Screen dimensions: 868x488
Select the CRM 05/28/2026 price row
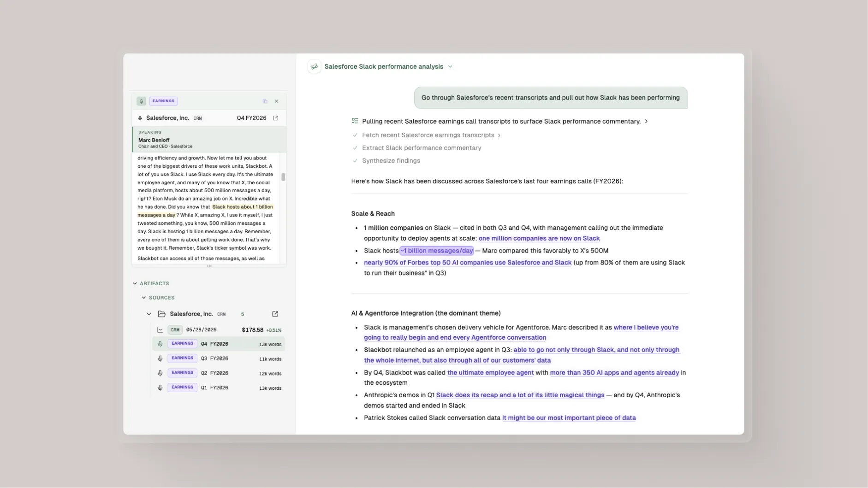coord(219,330)
